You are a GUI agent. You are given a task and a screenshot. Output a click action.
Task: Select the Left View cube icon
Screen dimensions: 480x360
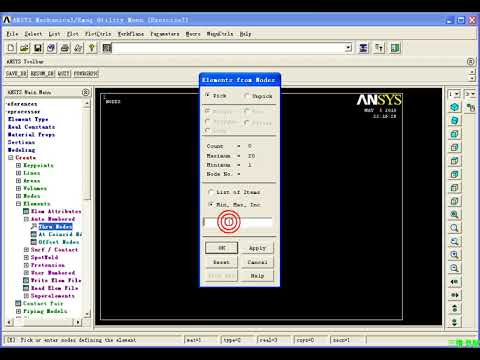point(454,188)
